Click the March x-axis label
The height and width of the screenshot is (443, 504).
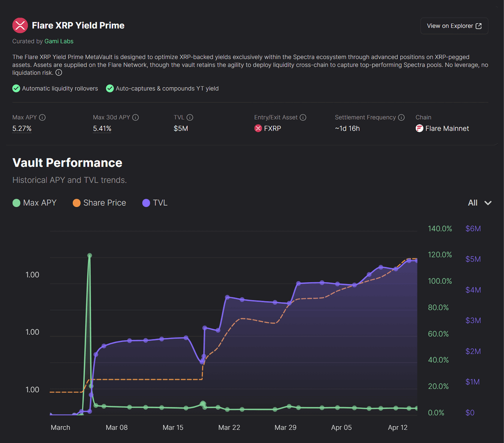(x=60, y=427)
